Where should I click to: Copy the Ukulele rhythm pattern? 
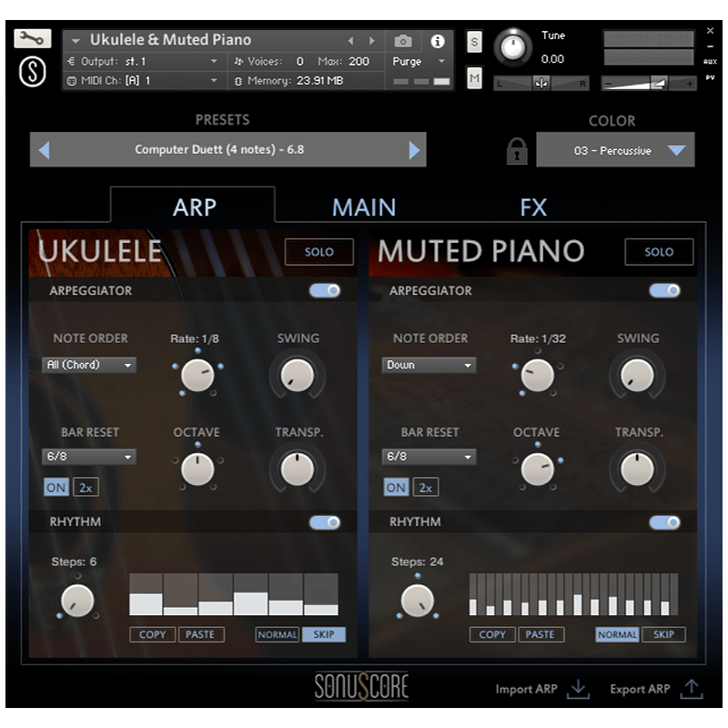coord(152,634)
